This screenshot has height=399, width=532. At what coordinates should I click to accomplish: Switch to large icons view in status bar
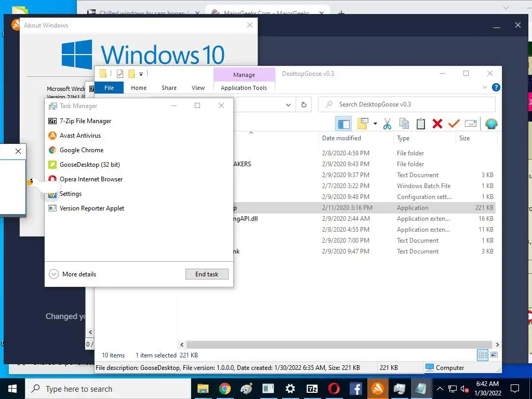click(494, 355)
